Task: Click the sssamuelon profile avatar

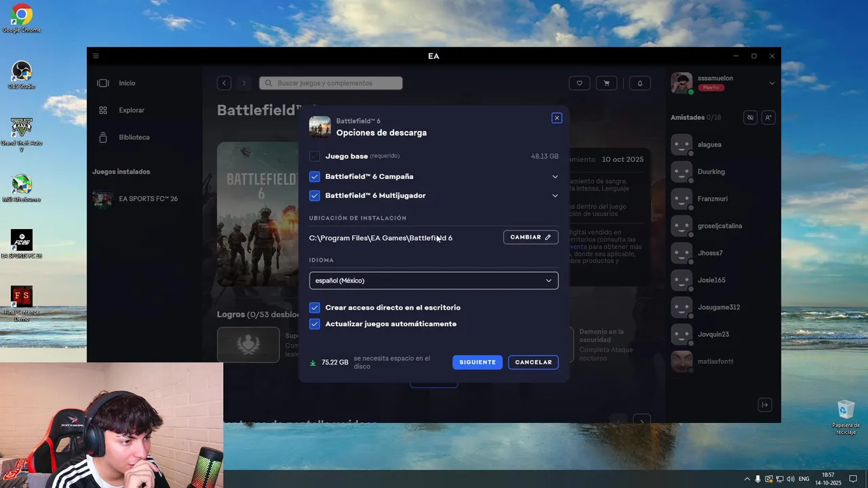Action: click(682, 83)
